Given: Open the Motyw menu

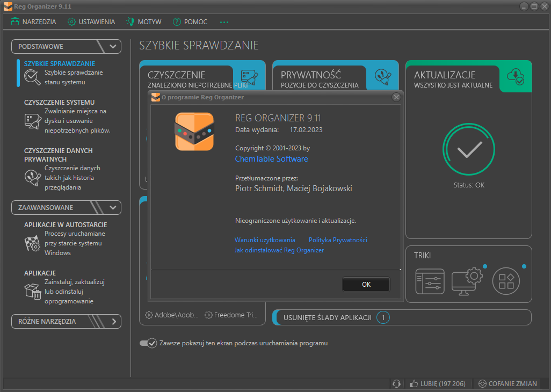Looking at the screenshot, I should 144,22.
